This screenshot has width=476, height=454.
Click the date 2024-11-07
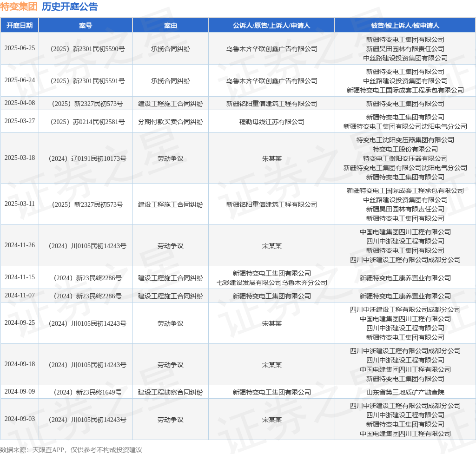20,296
